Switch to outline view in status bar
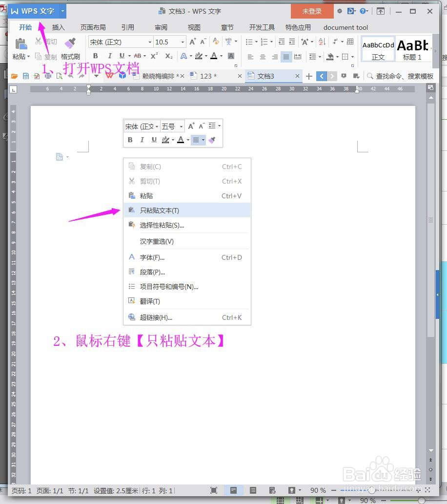Image resolution: width=447 pixels, height=504 pixels. coord(253,490)
